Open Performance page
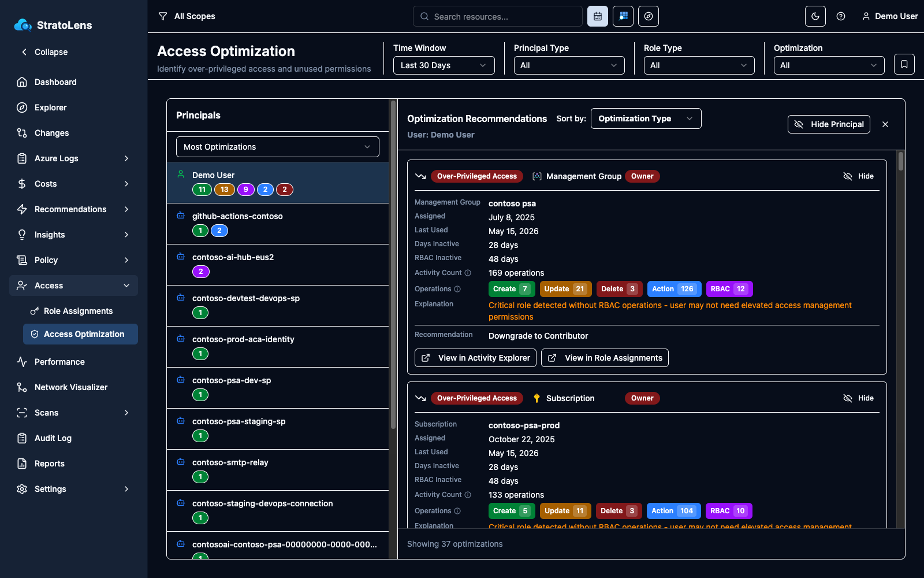This screenshot has height=578, width=924. coord(73,362)
